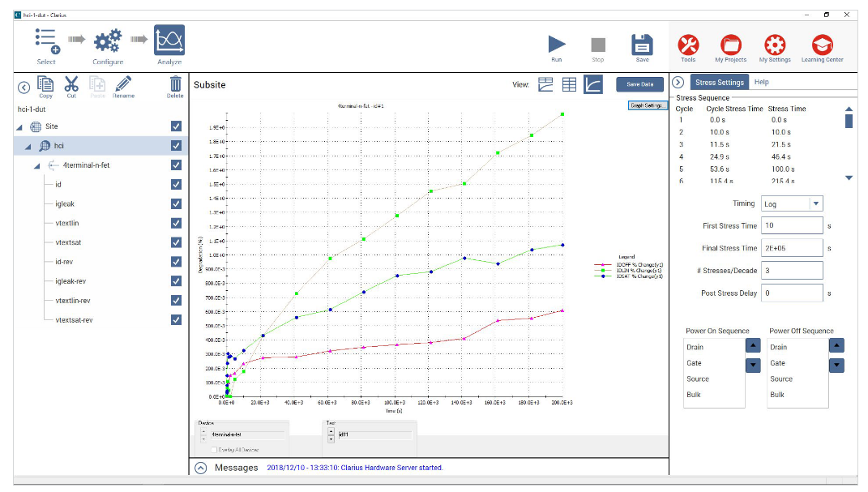
Task: Toggle the hci subsite checkbox
Action: (x=176, y=146)
